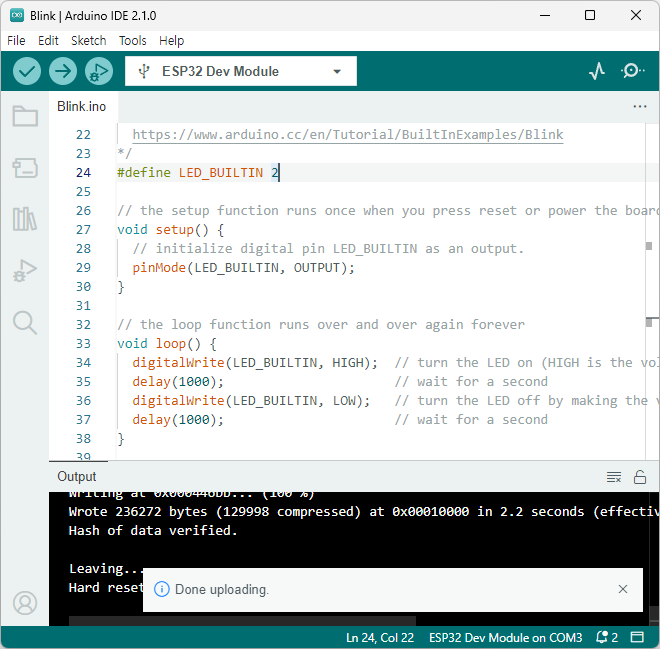Click delay(1000) on line 35

pos(178,382)
